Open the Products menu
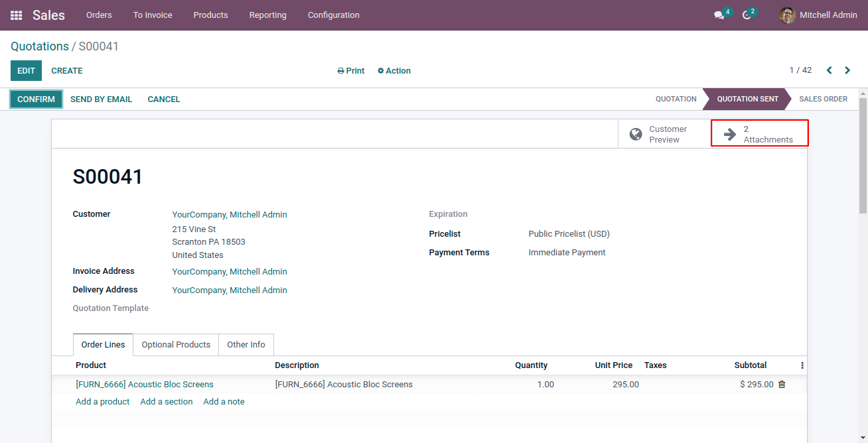 [210, 15]
